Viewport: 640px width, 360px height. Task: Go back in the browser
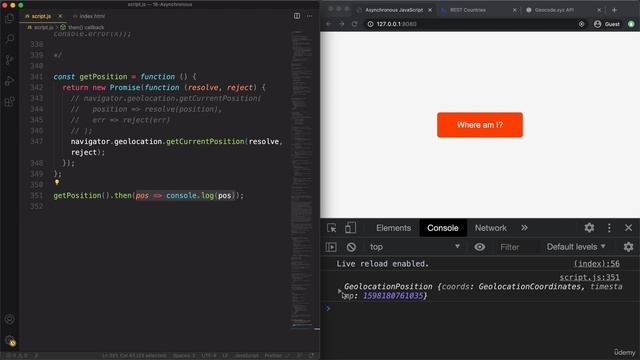(329, 24)
